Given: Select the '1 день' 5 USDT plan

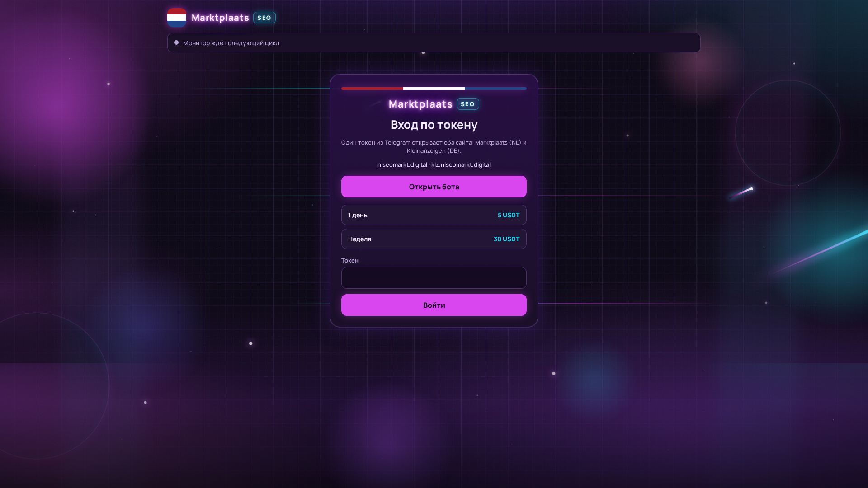Looking at the screenshot, I should 434,215.
